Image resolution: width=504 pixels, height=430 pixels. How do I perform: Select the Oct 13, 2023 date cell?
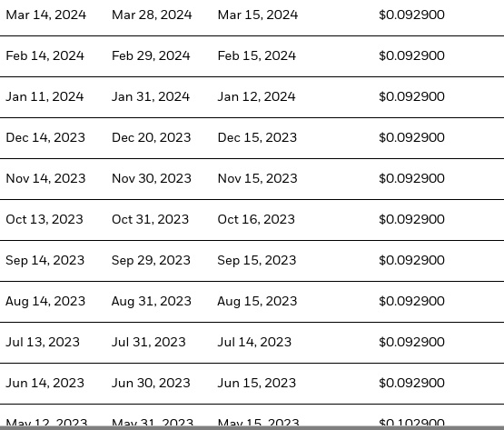pyautogui.click(x=44, y=219)
